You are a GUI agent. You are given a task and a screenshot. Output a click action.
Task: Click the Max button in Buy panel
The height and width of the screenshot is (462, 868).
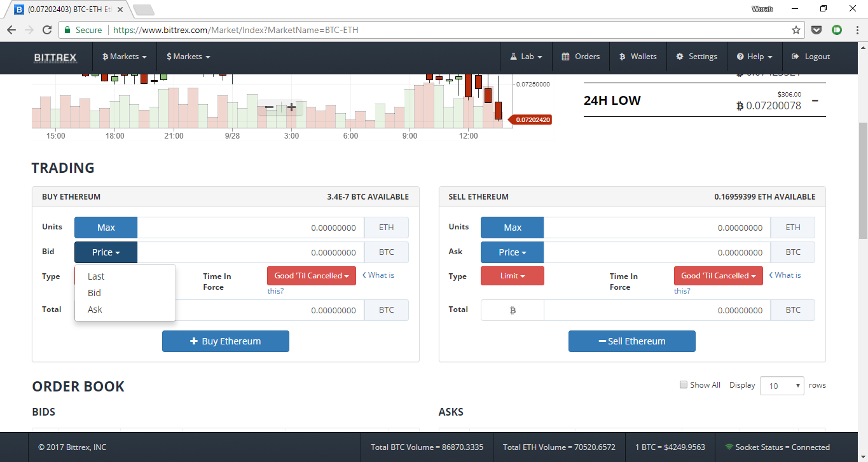[106, 228]
